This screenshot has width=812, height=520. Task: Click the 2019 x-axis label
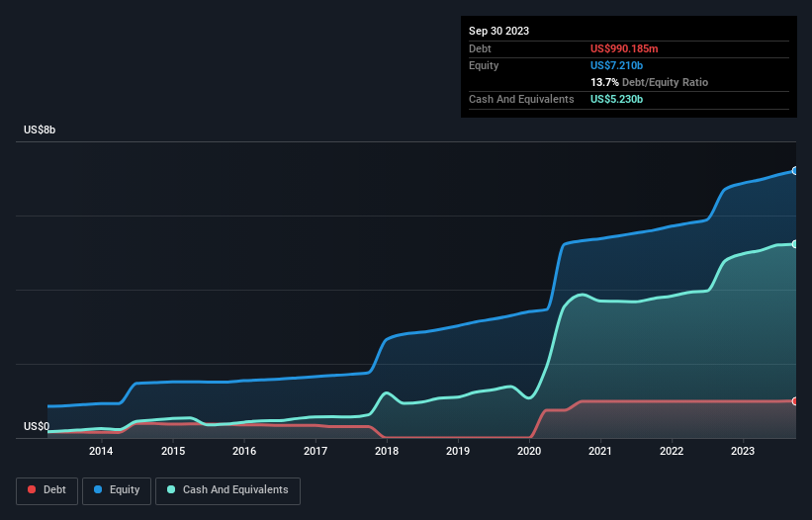tap(458, 451)
